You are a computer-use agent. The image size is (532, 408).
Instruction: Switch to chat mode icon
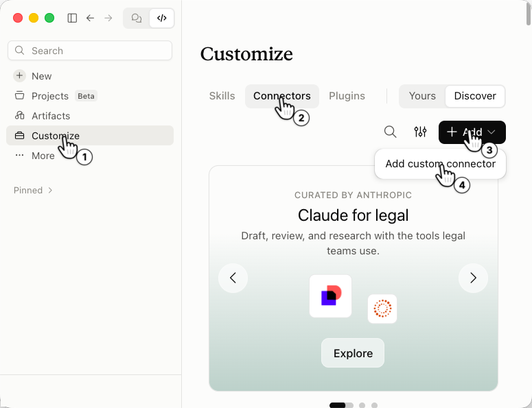click(137, 18)
